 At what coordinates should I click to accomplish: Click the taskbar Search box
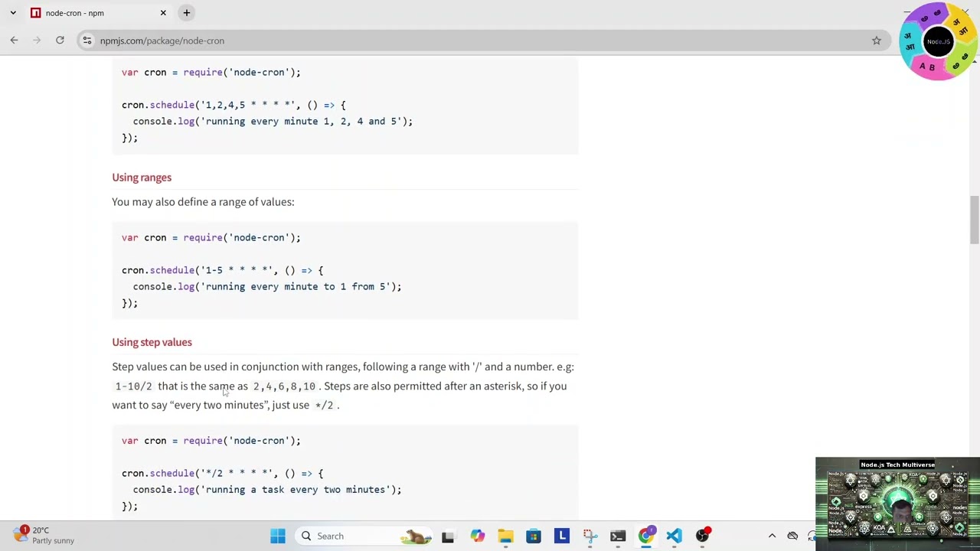(366, 536)
